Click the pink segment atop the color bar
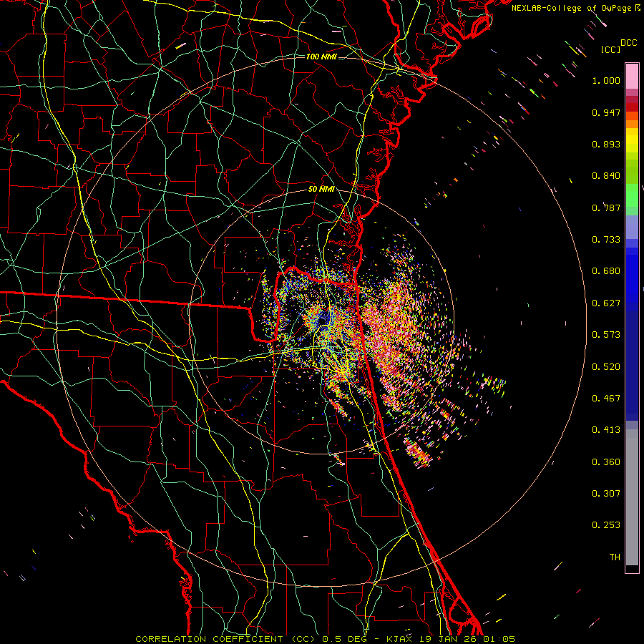Viewport: 644px width, 644px height. (x=632, y=76)
